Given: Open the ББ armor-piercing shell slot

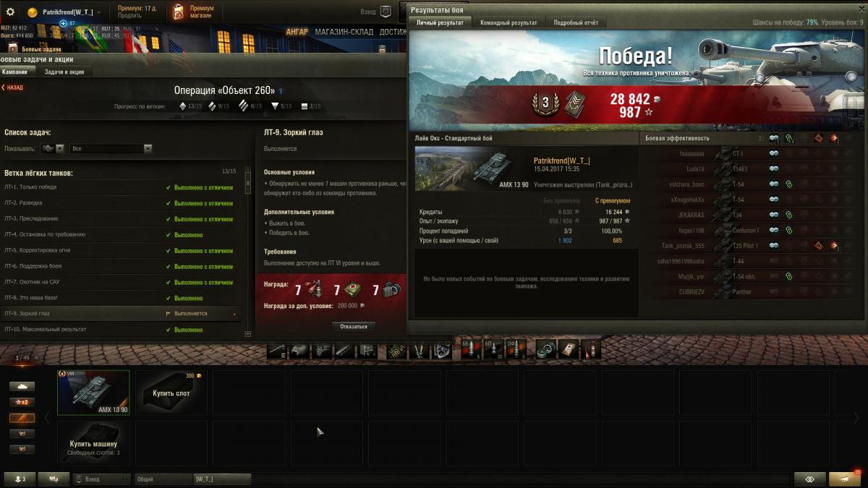Looking at the screenshot, I should 471,350.
